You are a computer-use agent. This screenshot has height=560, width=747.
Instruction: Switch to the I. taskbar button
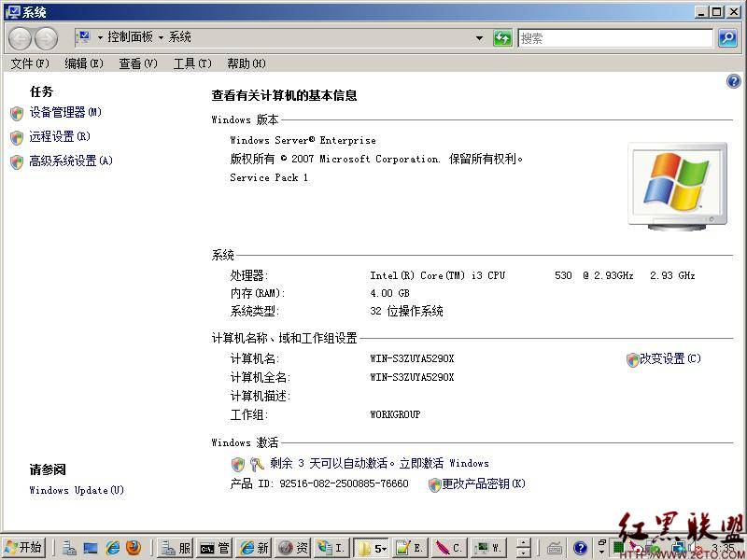[331, 548]
